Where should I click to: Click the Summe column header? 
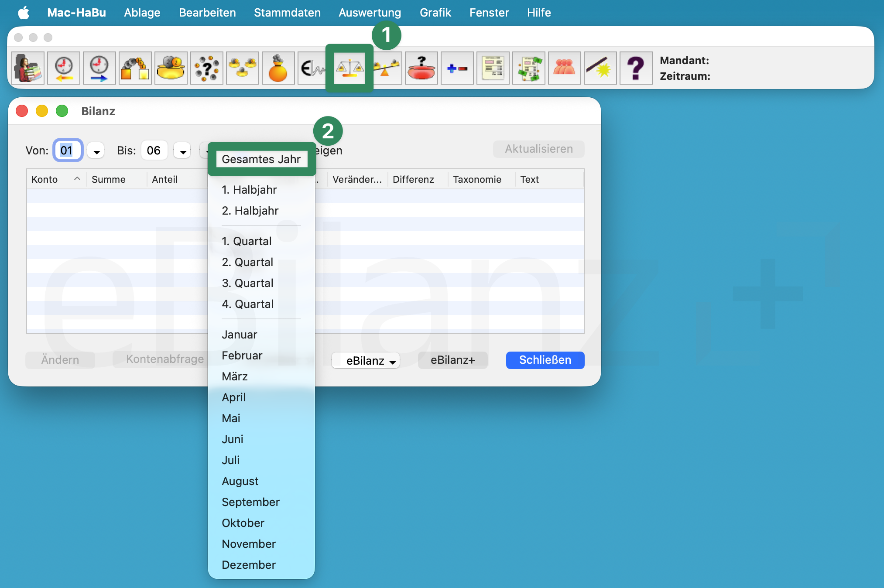[x=116, y=179]
